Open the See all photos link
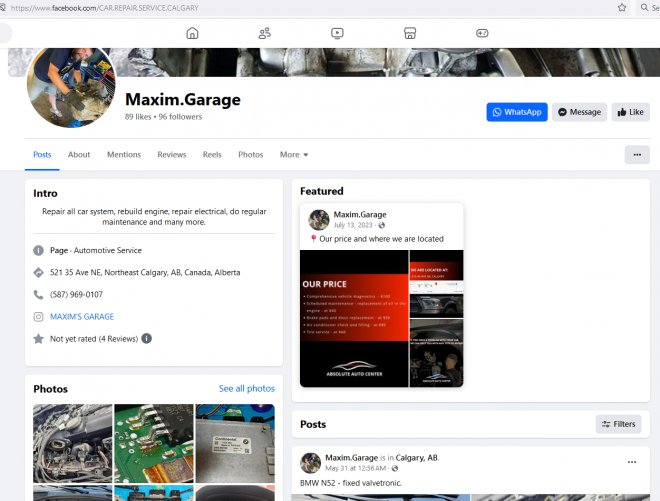The height and width of the screenshot is (501, 660). click(x=246, y=388)
